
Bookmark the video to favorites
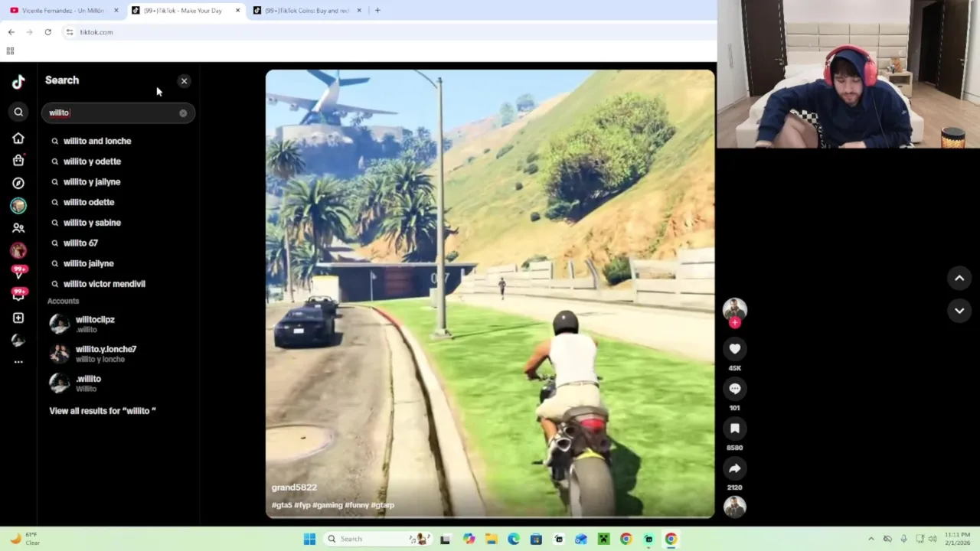pyautogui.click(x=734, y=429)
